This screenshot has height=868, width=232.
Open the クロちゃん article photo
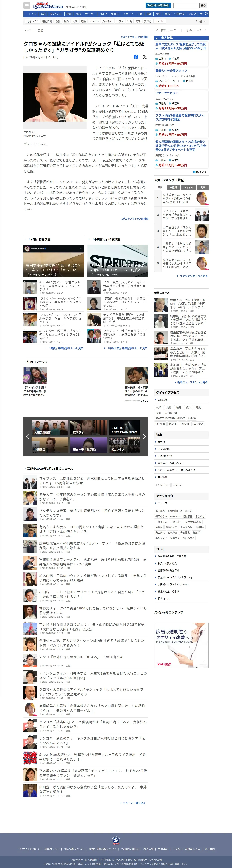point(55,97)
